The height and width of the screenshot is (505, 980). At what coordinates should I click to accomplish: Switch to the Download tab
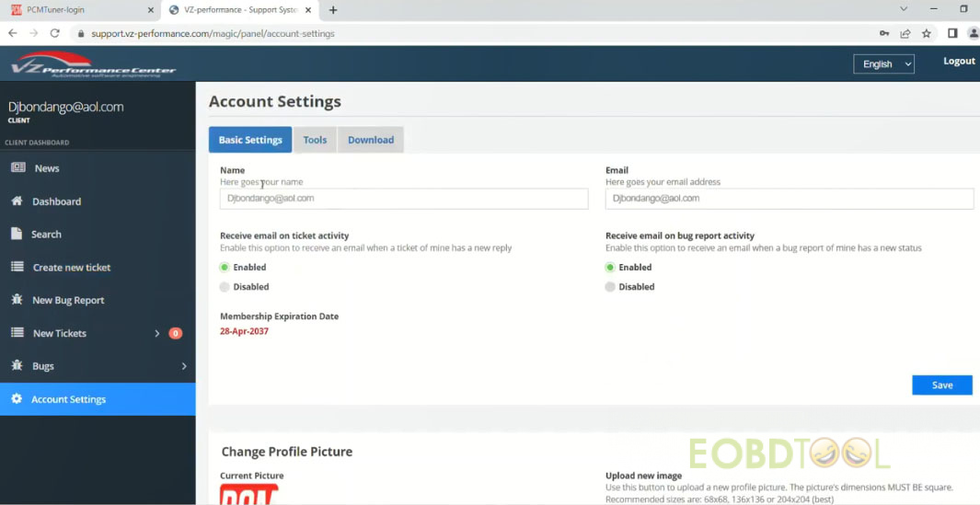pyautogui.click(x=371, y=140)
